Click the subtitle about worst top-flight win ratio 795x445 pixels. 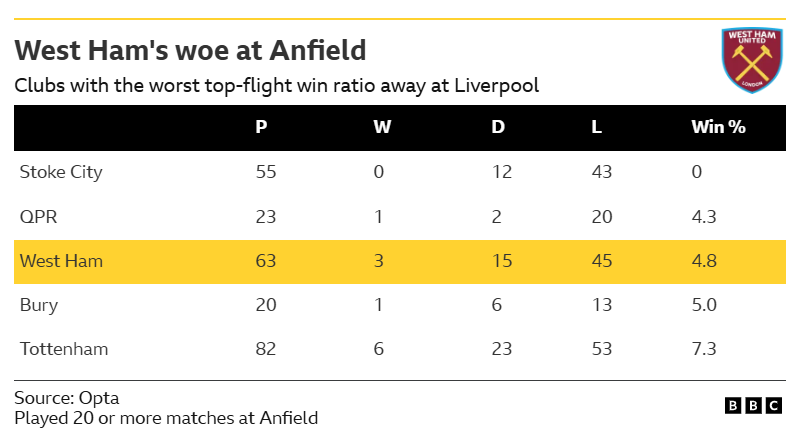click(x=277, y=85)
